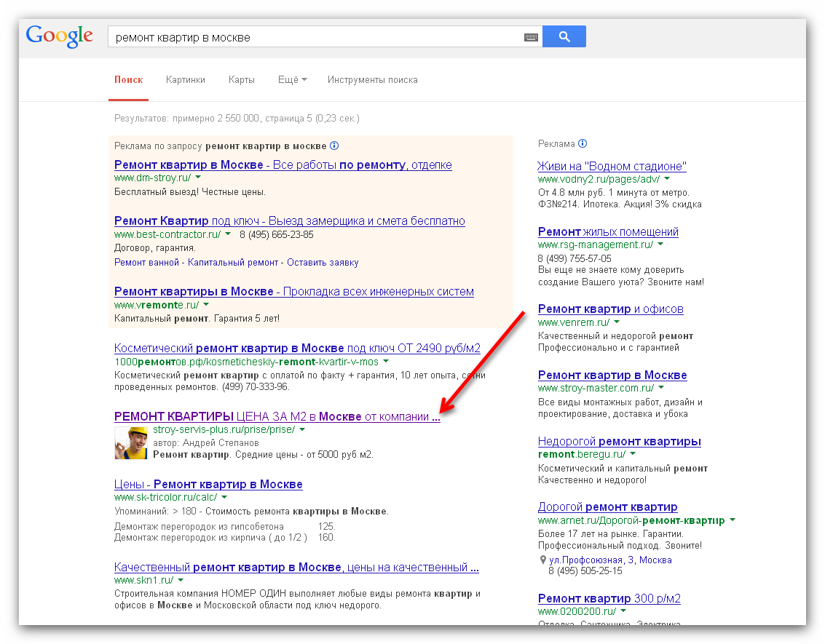
Task: Click the URL text www.dm-stroy.ru/
Action: point(153,178)
